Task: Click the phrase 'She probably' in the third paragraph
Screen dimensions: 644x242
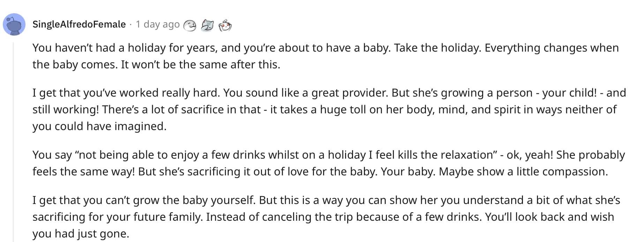Action: (591, 155)
